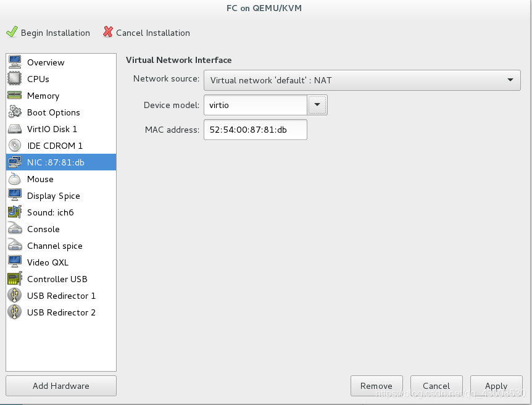Click the Add Hardware button

pyautogui.click(x=61, y=386)
